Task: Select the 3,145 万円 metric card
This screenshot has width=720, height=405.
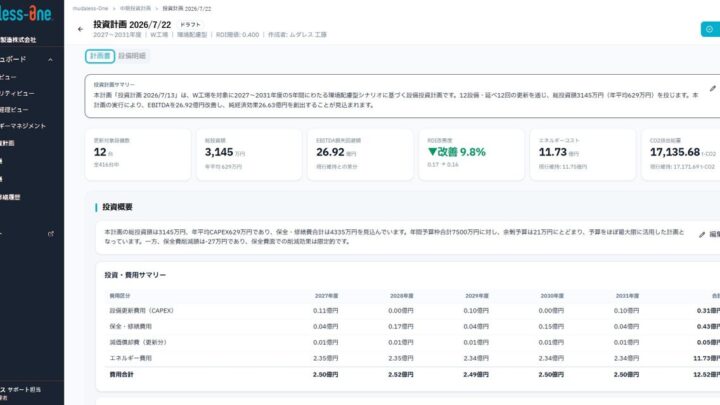Action: 249,154
